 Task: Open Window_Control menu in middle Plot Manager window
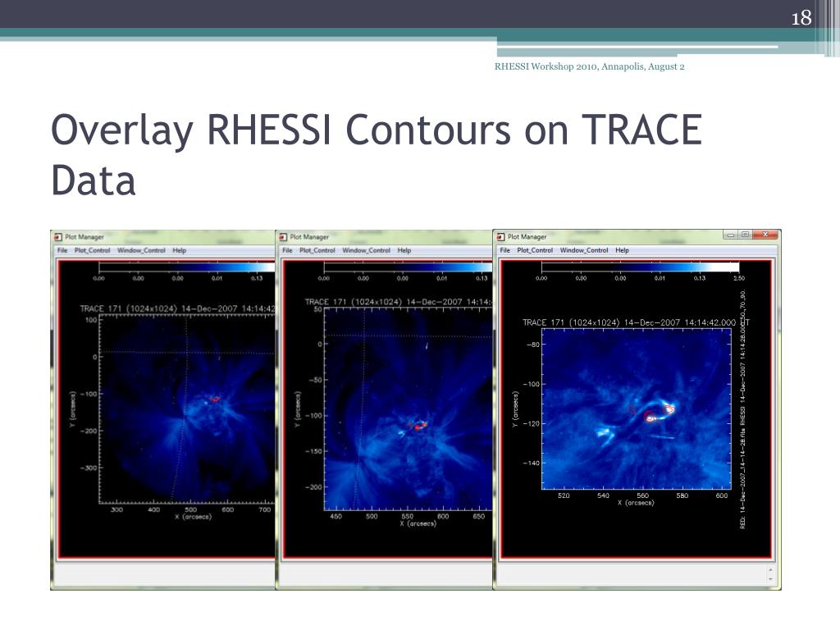(367, 251)
